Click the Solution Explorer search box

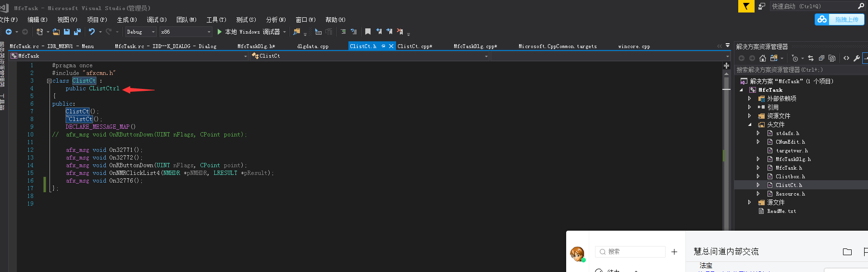(x=801, y=70)
